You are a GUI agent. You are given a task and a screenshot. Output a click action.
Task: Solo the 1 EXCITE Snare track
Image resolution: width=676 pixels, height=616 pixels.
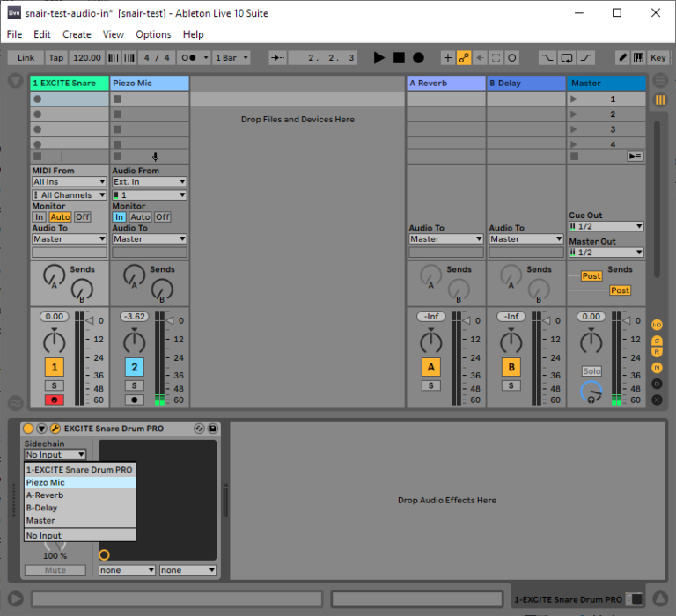click(x=55, y=385)
